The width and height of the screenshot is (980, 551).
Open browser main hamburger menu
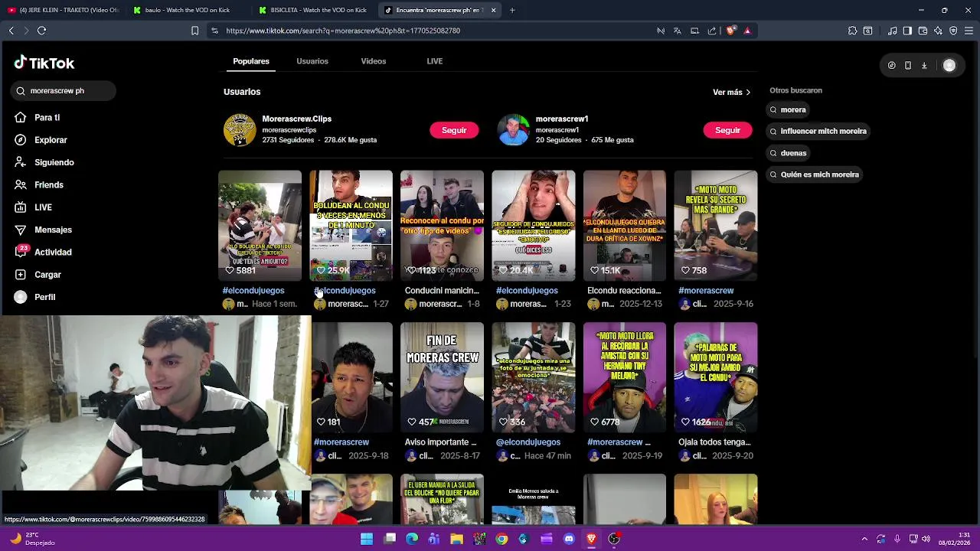click(x=969, y=31)
